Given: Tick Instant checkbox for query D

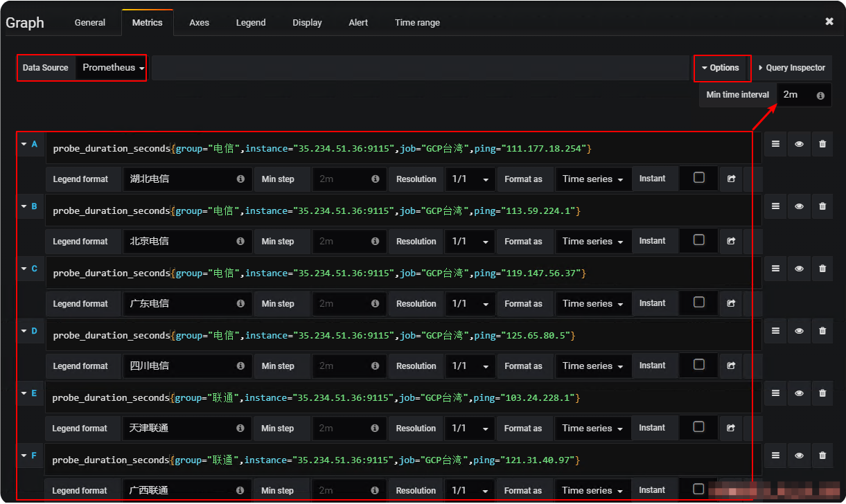Looking at the screenshot, I should click(699, 365).
